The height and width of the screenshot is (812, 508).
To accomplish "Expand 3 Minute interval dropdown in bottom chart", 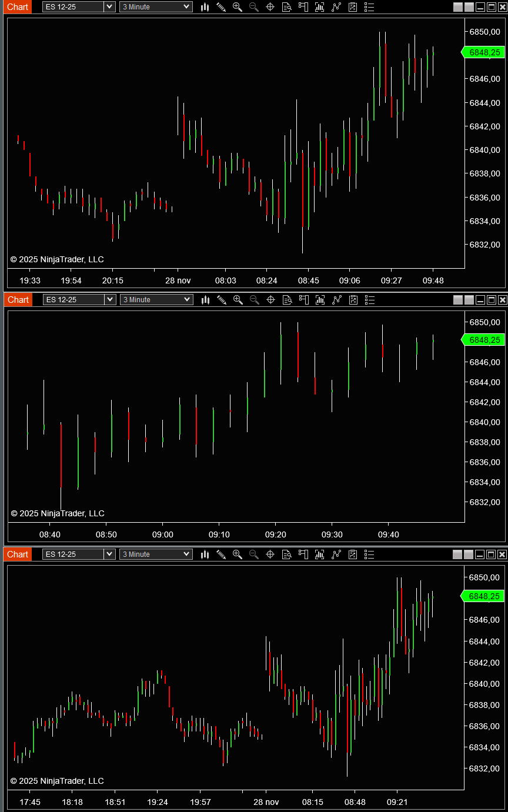I will pos(187,554).
